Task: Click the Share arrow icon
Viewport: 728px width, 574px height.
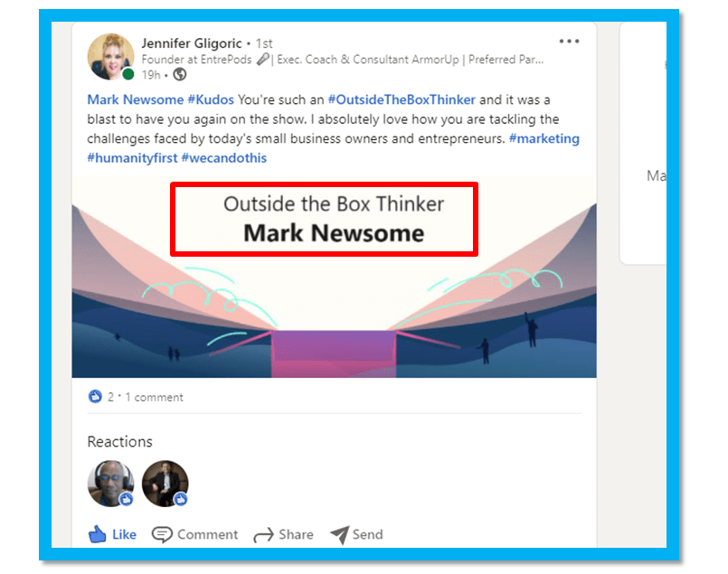Action: (x=264, y=535)
